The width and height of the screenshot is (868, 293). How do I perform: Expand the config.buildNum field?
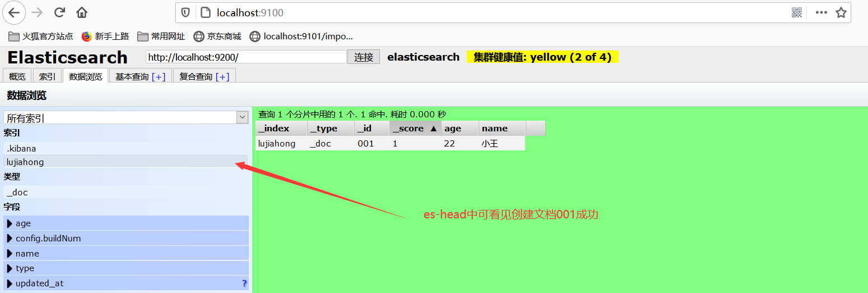pyautogui.click(x=10, y=239)
